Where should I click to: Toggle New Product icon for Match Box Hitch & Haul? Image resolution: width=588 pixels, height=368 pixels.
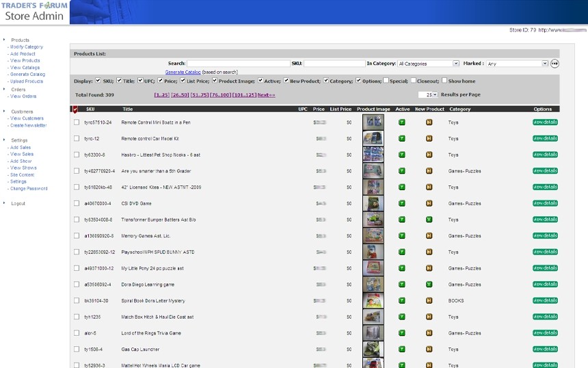point(429,317)
